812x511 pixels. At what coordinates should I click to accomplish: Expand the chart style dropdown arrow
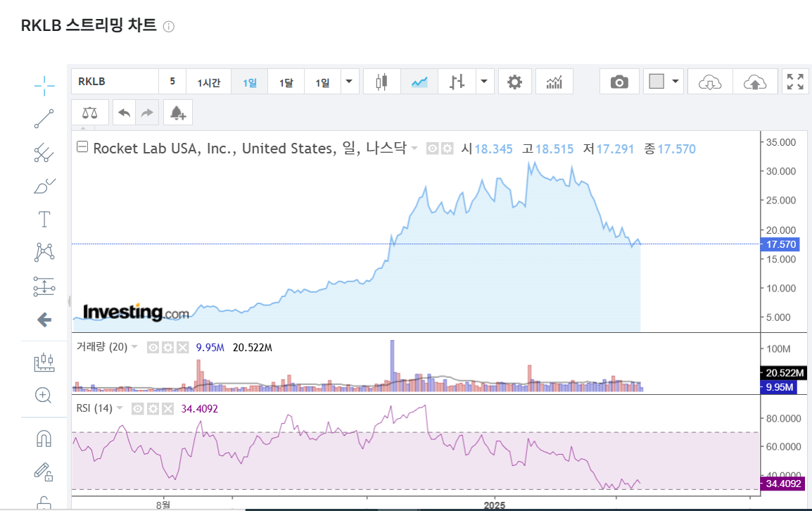point(484,82)
